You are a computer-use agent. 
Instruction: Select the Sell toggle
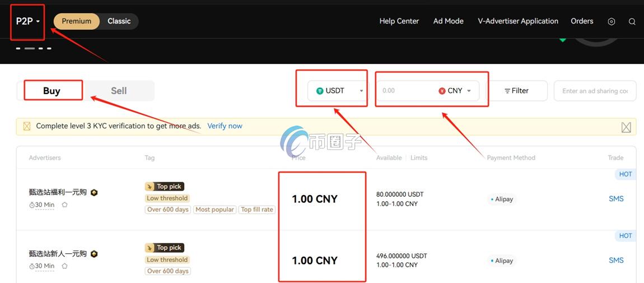click(119, 91)
